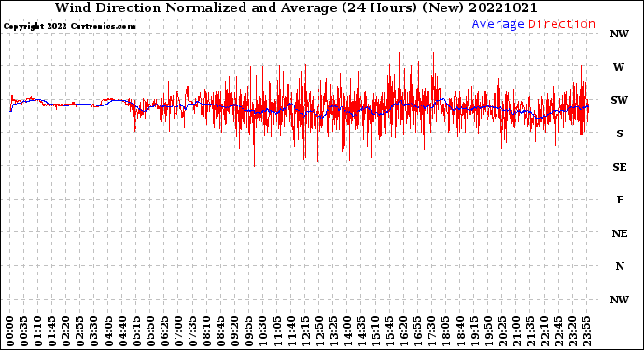Click the 17:30 time axis label
This screenshot has height=350, width=644.
click(x=431, y=331)
